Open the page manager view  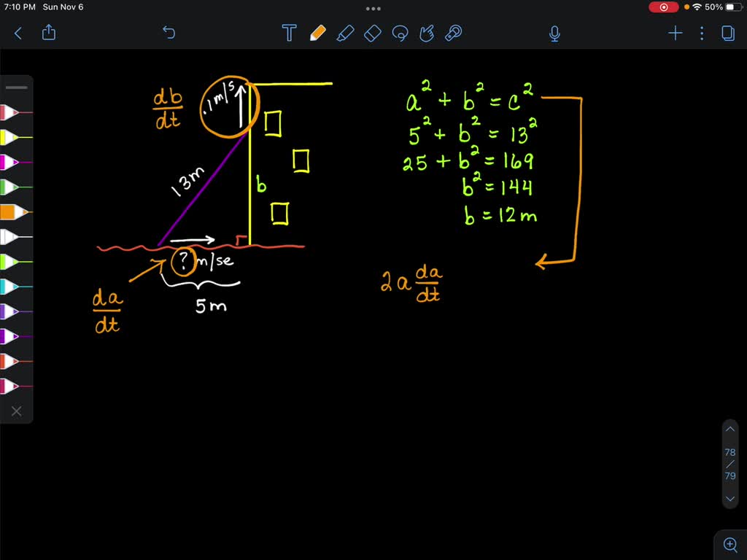(x=728, y=33)
